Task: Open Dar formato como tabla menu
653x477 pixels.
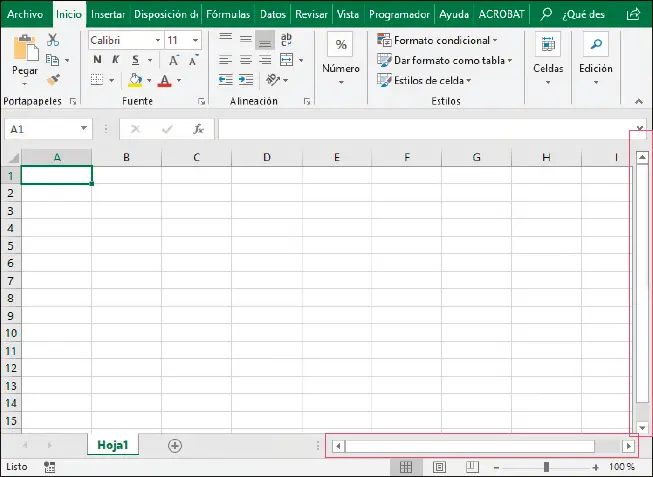Action: click(444, 60)
